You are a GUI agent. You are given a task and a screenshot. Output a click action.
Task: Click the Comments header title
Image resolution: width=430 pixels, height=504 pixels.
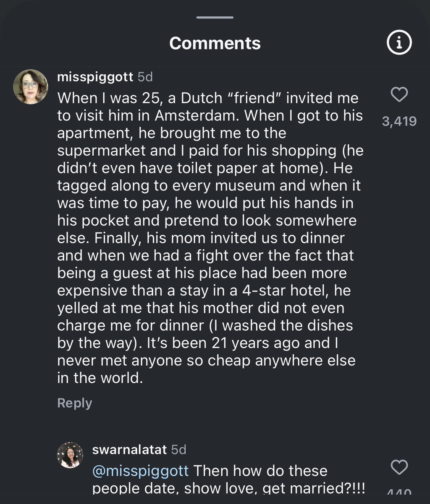click(x=215, y=43)
